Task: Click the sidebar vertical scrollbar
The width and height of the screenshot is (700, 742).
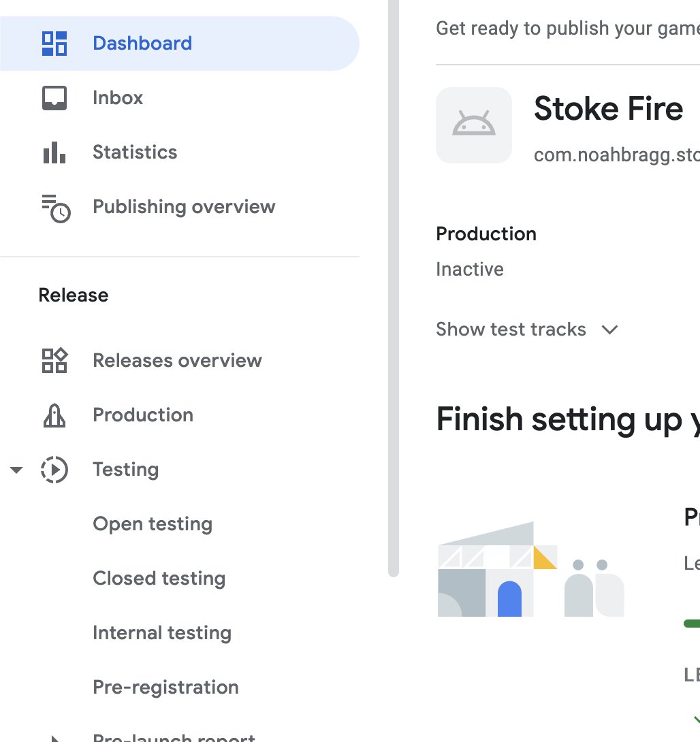Action: [x=394, y=288]
